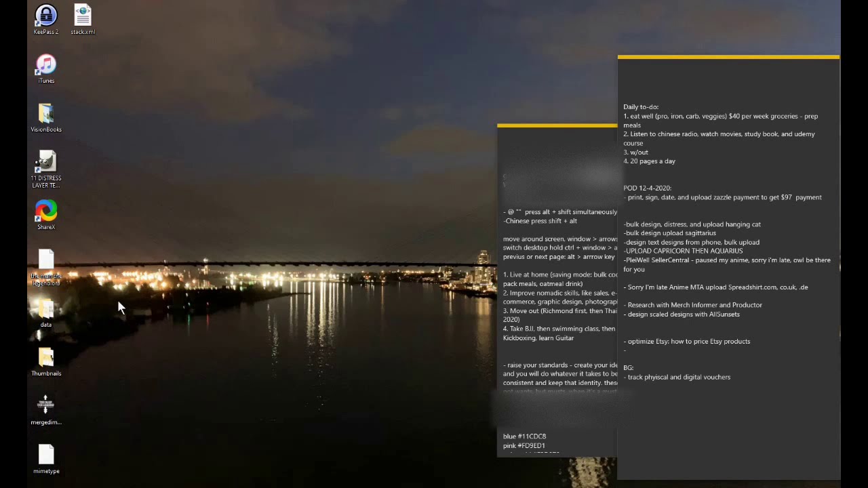Click the yellow title bar of the right sticky note
The height and width of the screenshot is (488, 868).
coord(728,58)
